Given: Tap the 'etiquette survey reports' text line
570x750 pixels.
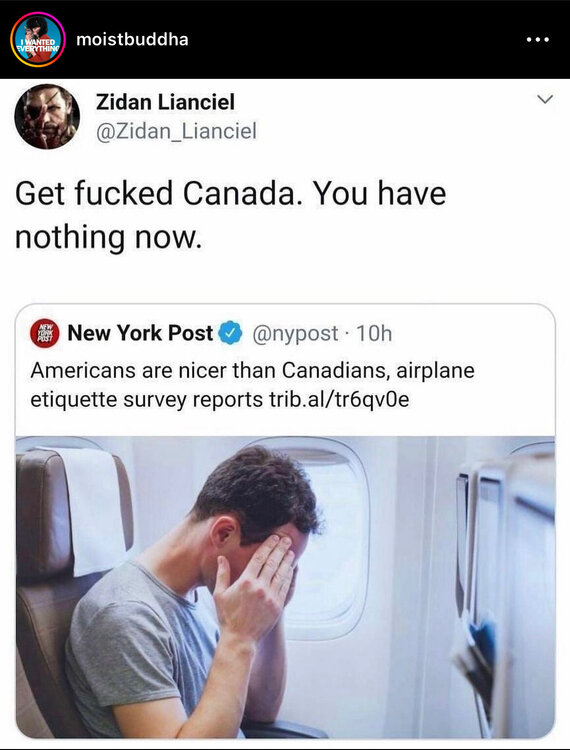Looking at the screenshot, I should coord(146,399).
